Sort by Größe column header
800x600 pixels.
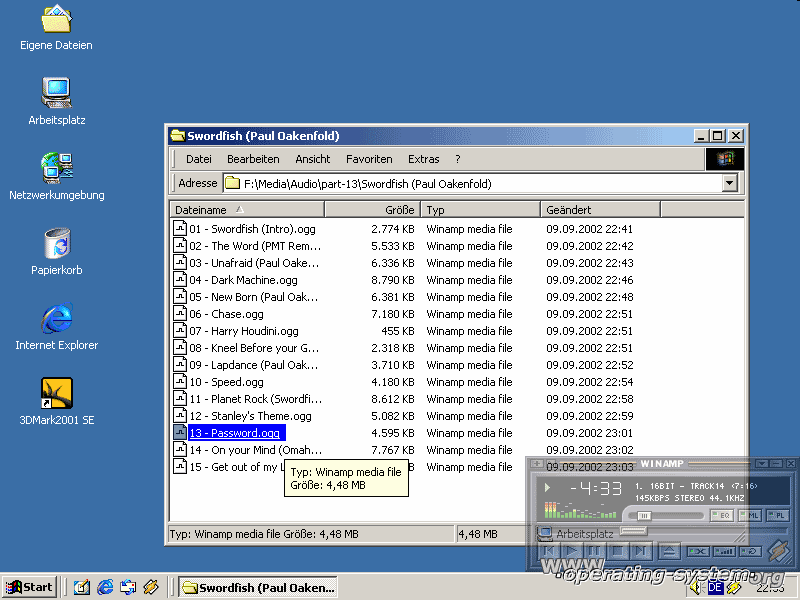pyautogui.click(x=372, y=209)
